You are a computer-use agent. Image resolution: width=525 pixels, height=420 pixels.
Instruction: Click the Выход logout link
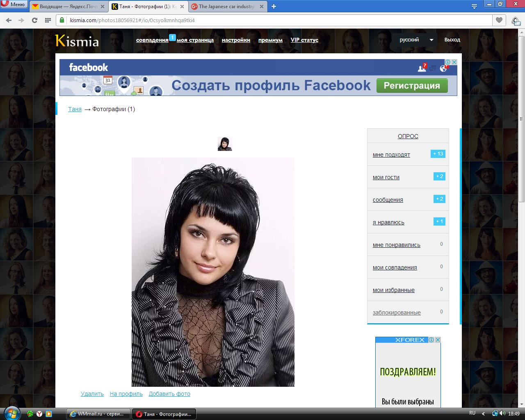pyautogui.click(x=452, y=40)
